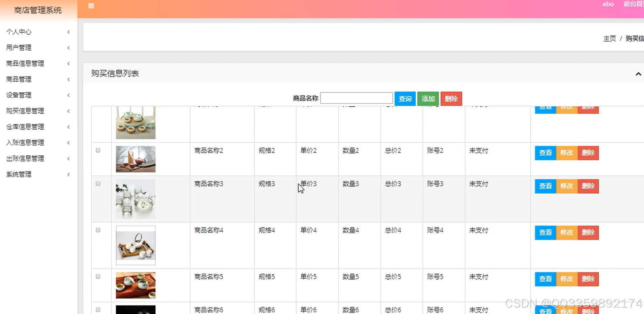Click the 数量2 cell

[x=351, y=151]
